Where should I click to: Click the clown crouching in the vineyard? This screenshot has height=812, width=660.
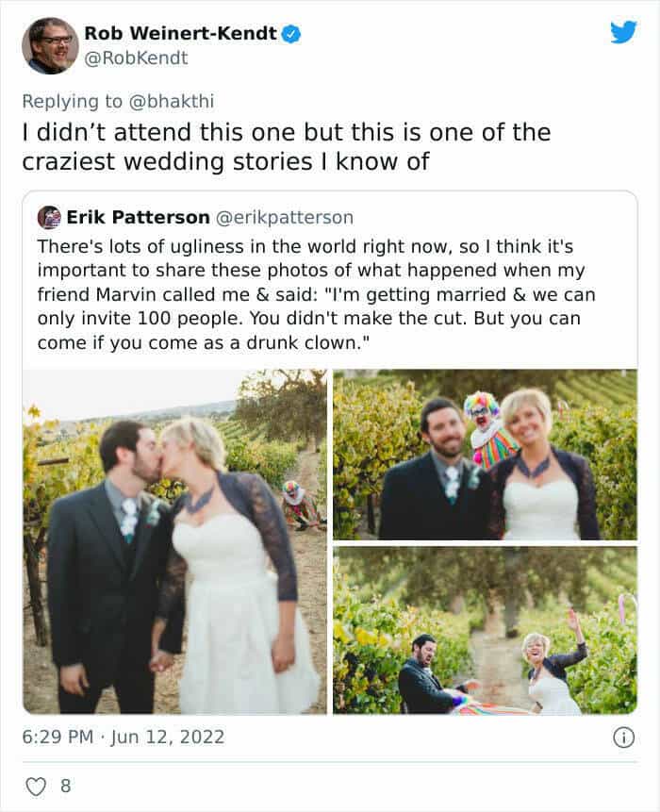[300, 504]
